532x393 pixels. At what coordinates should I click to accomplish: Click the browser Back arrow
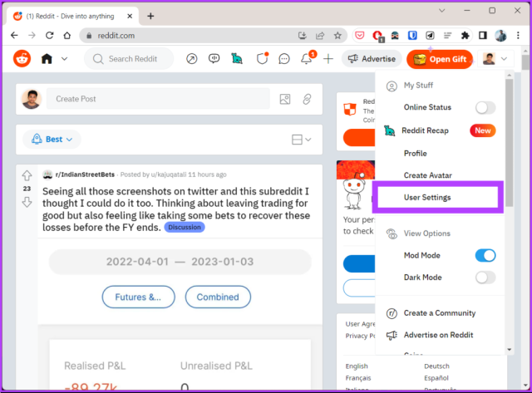[x=14, y=35]
